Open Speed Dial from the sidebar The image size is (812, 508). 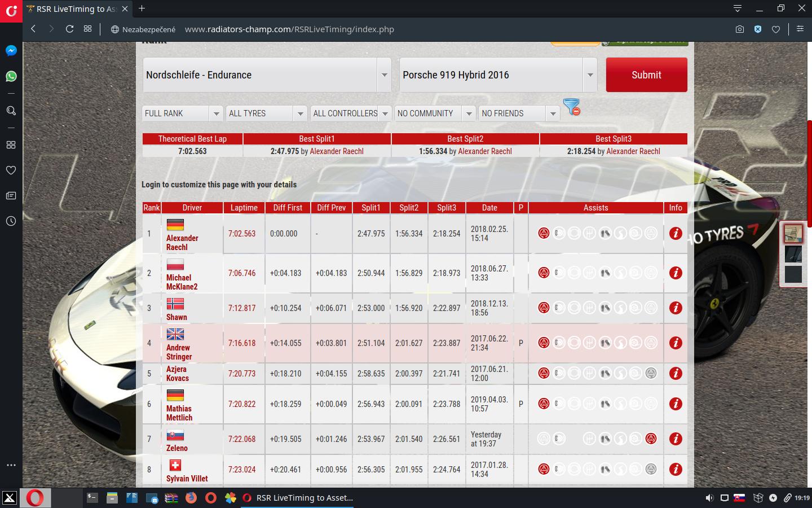pos(11,144)
